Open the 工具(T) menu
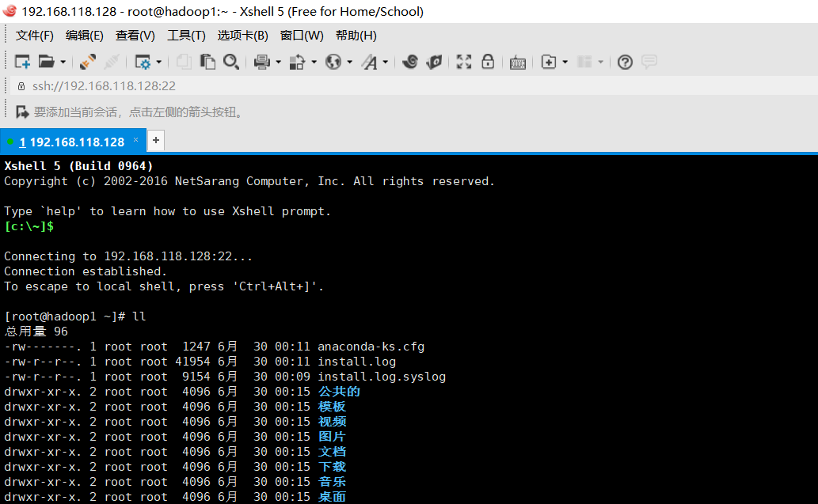This screenshot has width=818, height=504. click(x=186, y=36)
